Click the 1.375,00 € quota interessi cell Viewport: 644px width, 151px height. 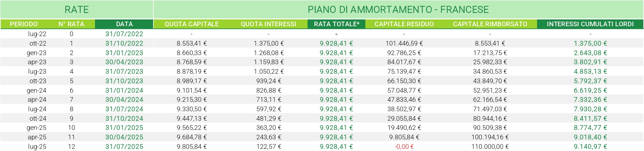click(x=269, y=43)
